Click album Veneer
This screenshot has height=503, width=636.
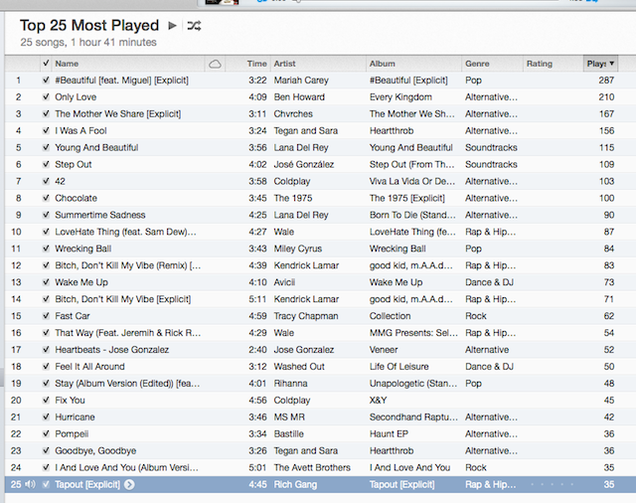(384, 350)
